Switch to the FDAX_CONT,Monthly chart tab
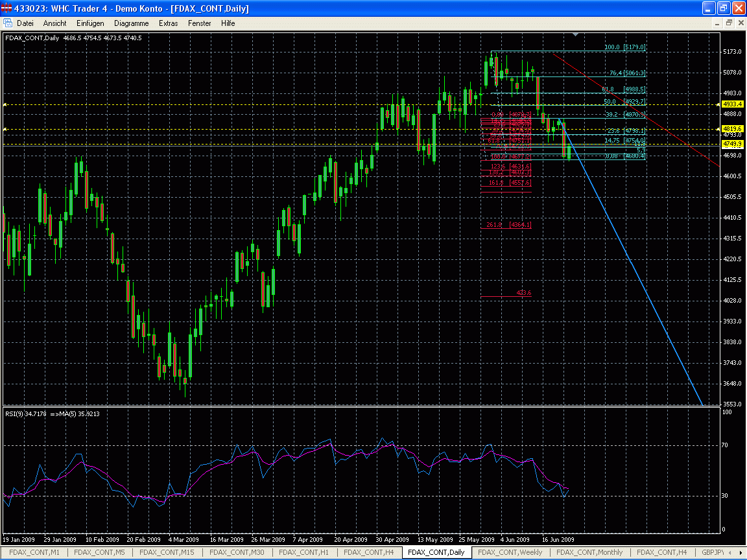The image size is (747, 560). point(589,552)
